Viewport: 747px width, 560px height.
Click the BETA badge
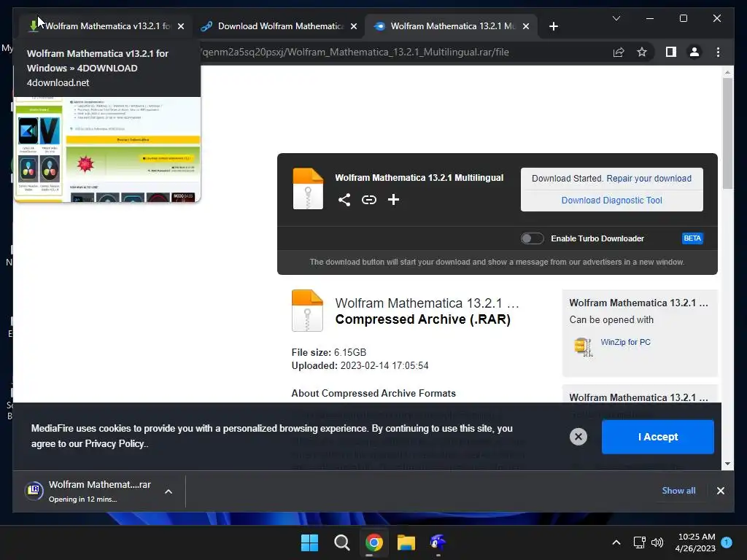(x=692, y=238)
